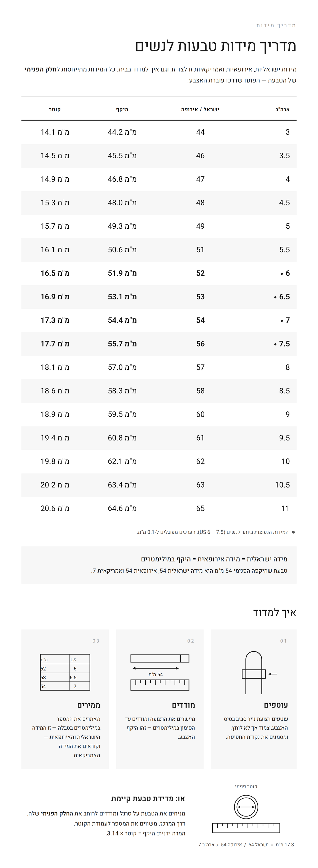Click the מדריך מידות breadcrumb label
The image size is (318, 868).
tap(276, 26)
